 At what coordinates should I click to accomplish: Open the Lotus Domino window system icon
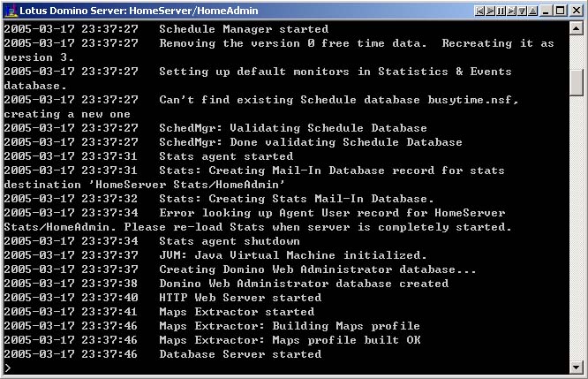point(11,11)
